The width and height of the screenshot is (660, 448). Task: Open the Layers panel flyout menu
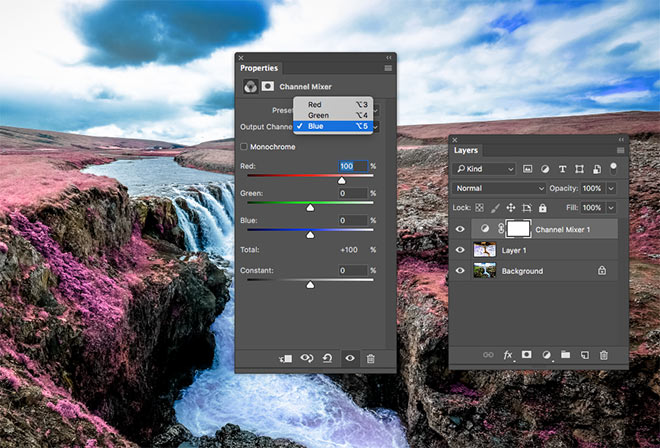coord(620,151)
